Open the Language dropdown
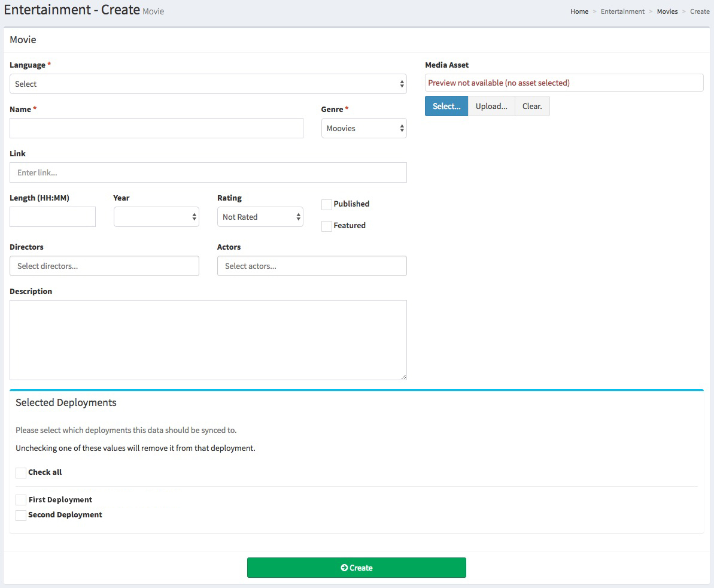The height and width of the screenshot is (588, 714). 208,84
